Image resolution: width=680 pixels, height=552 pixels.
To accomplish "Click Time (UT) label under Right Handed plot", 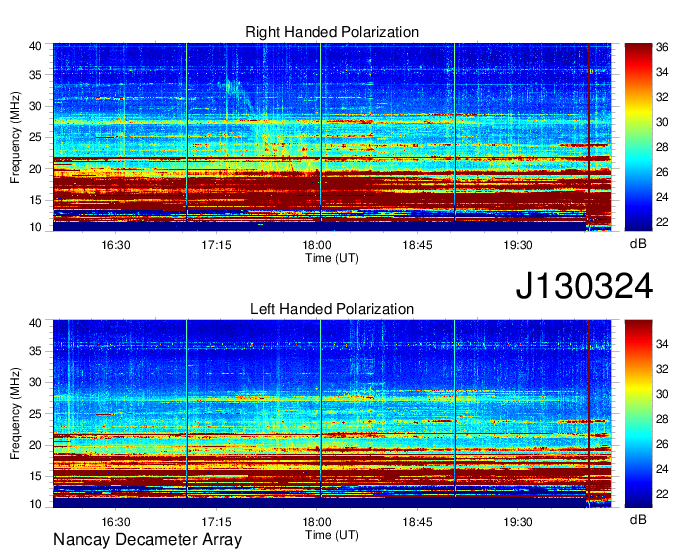I will [332, 258].
